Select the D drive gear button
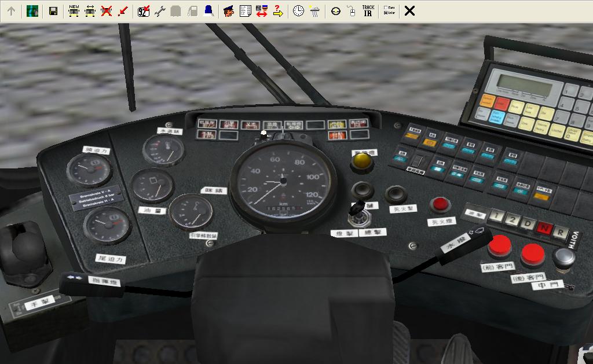 coord(528,224)
